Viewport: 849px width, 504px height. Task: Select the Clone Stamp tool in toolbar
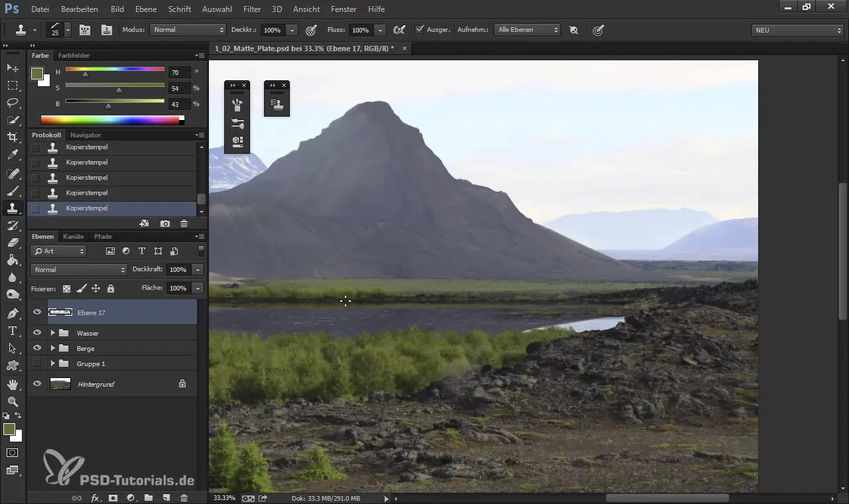13,208
